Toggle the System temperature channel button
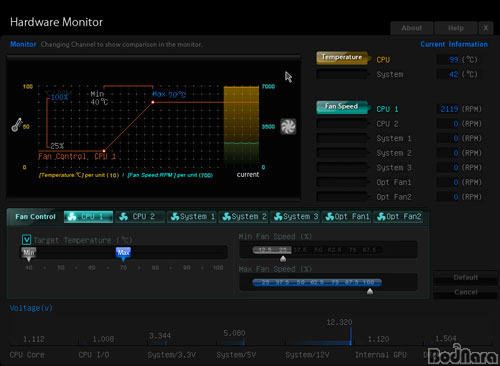The width and height of the screenshot is (500, 366). tap(342, 74)
